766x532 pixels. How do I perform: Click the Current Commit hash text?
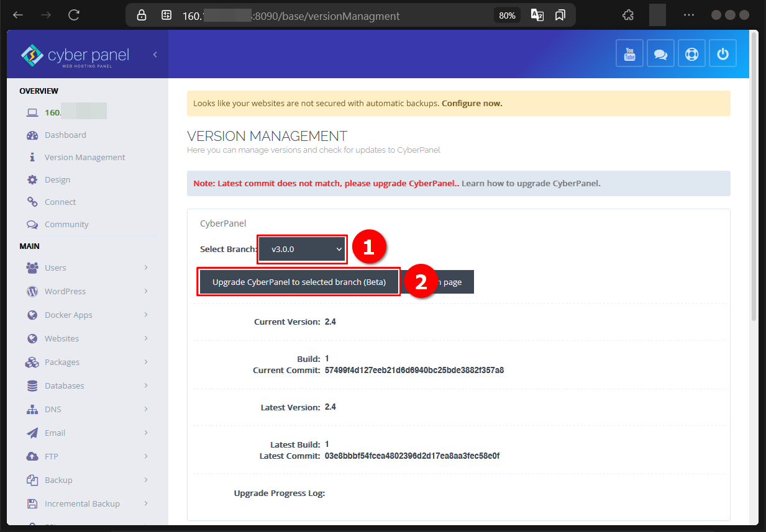pos(414,370)
